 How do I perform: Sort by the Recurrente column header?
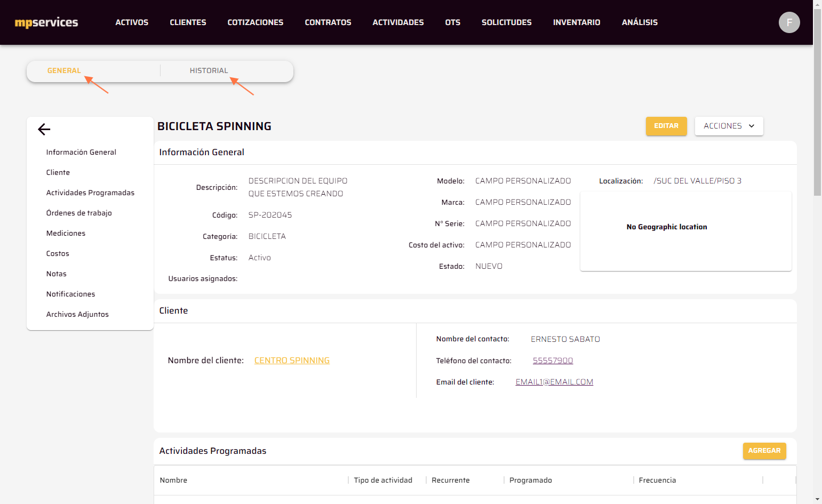451,480
